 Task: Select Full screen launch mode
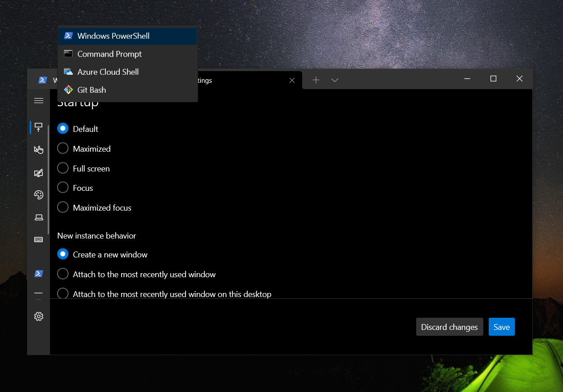click(83, 168)
